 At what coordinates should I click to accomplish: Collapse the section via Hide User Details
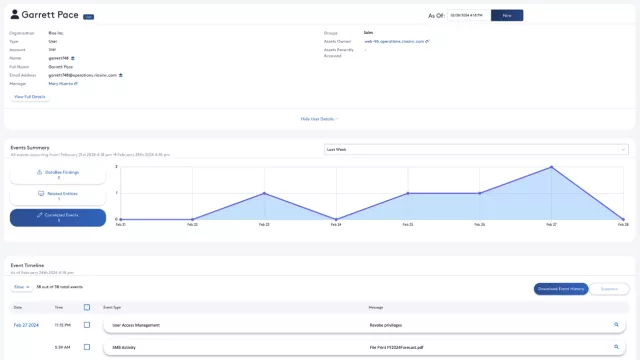(x=319, y=119)
